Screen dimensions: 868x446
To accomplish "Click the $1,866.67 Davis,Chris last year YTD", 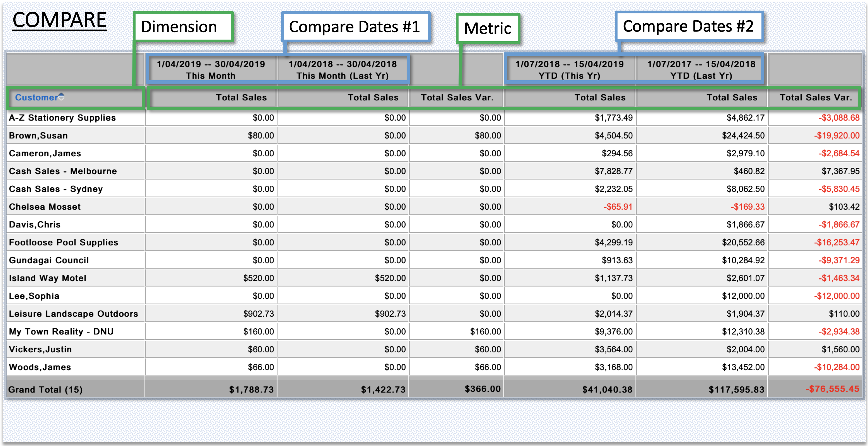I will 746,225.
